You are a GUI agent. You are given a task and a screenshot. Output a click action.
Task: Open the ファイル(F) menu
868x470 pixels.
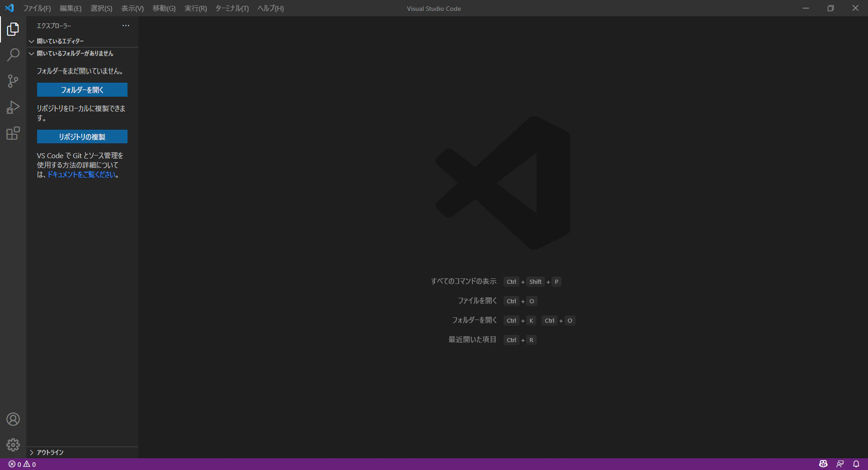tap(37, 8)
